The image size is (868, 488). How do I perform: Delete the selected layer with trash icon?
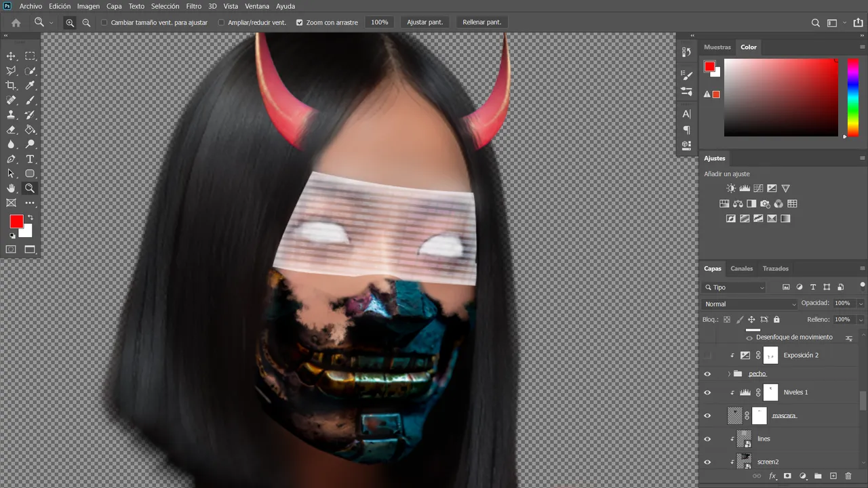click(x=848, y=476)
